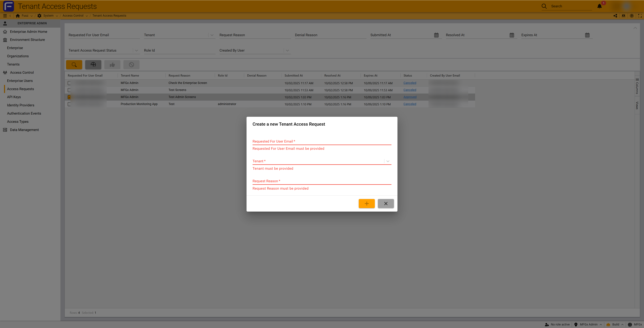
Task: Click the MFGx Admin location pin
Action: (576, 324)
